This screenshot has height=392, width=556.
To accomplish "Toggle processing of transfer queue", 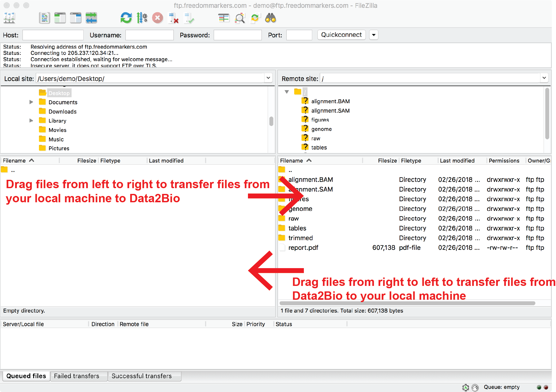I will (x=142, y=18).
